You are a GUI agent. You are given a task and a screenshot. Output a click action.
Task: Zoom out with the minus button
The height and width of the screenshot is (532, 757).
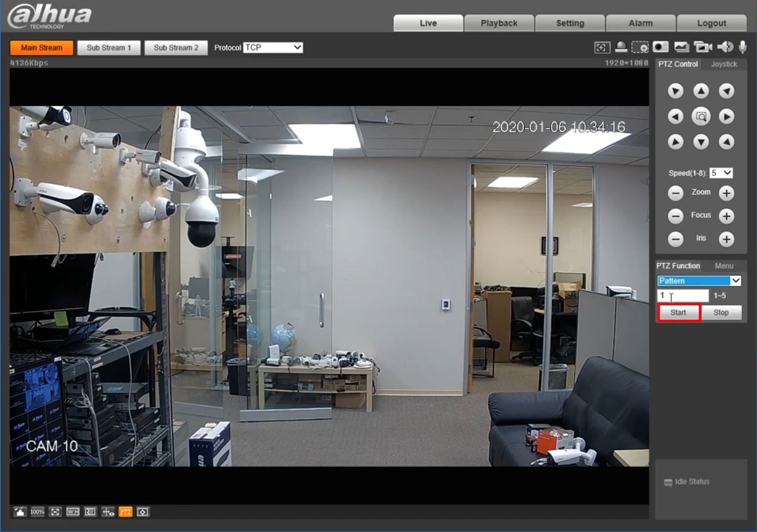click(x=675, y=193)
